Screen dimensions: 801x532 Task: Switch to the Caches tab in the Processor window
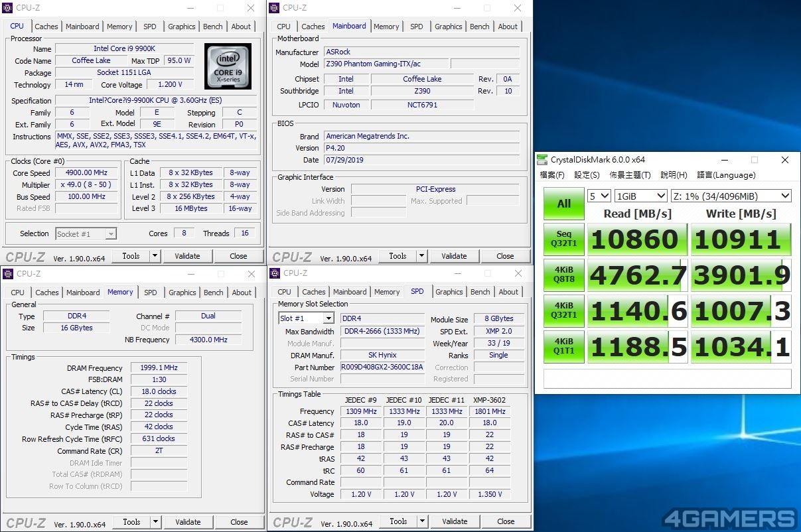tap(46, 27)
